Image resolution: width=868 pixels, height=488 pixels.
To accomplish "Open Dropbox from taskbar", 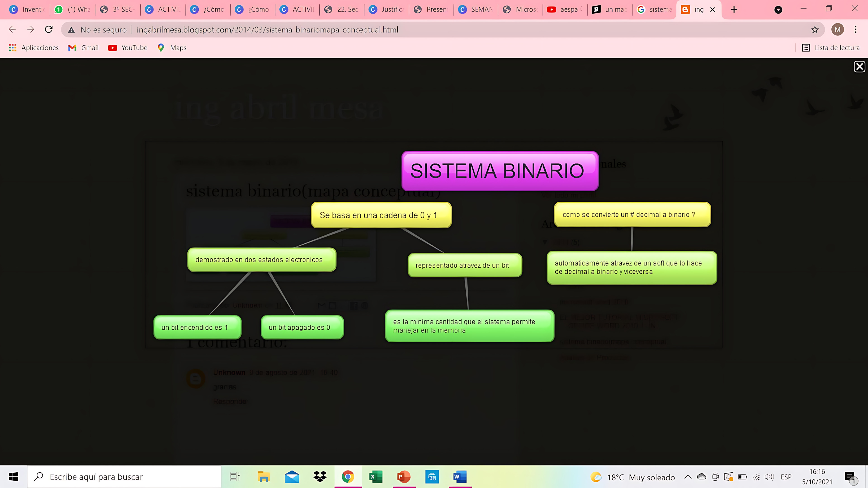I will point(320,476).
